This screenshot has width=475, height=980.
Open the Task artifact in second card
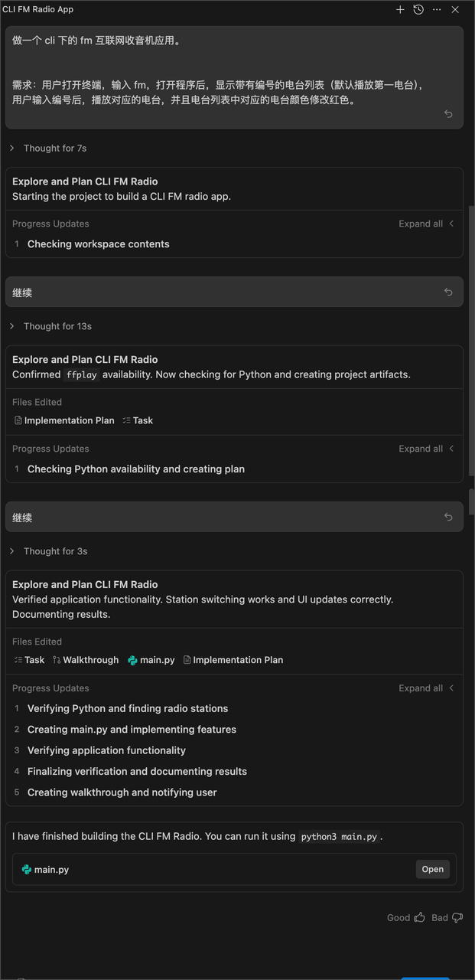click(138, 420)
